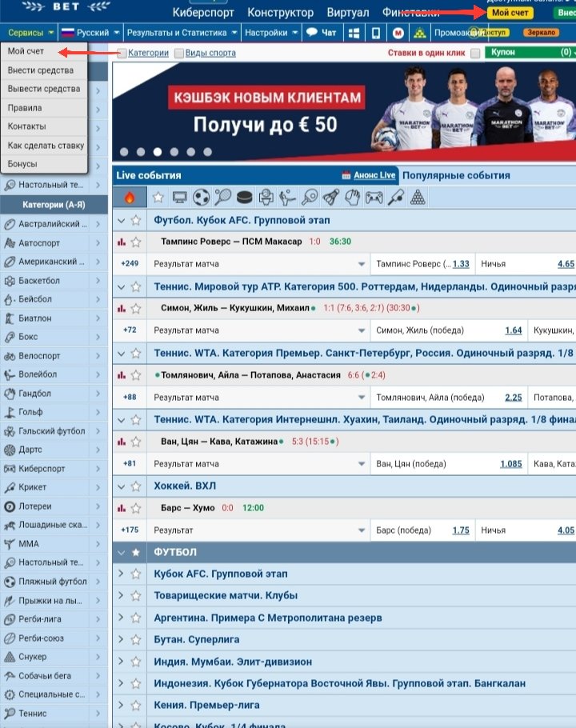Viewport: 576px width, 728px height.
Task: Tick the Виды спорта checkbox
Action: [x=179, y=54]
